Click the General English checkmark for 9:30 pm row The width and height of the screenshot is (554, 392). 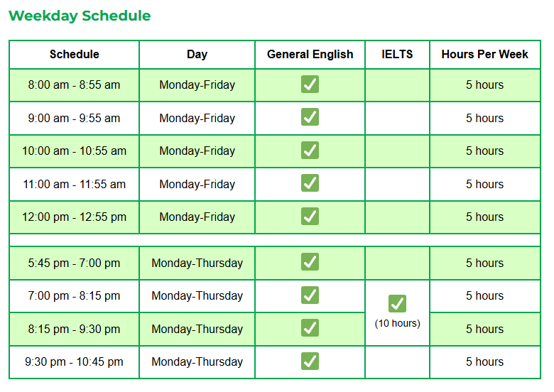310,361
